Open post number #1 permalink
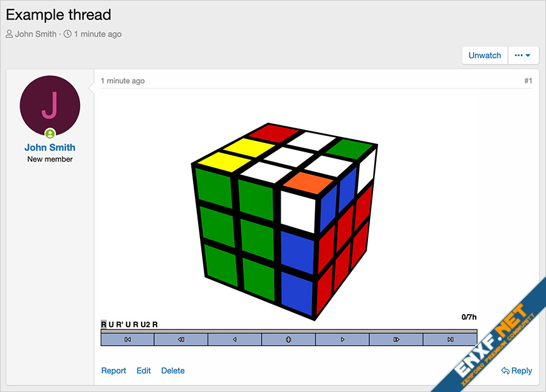Viewport: 546px width, 392px height. (x=528, y=81)
